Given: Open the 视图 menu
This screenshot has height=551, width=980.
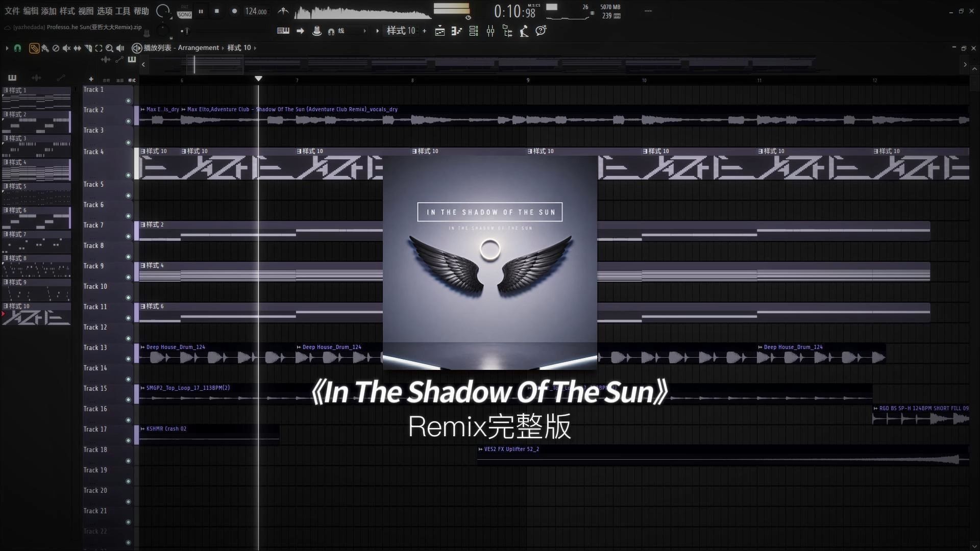Looking at the screenshot, I should 86,11.
